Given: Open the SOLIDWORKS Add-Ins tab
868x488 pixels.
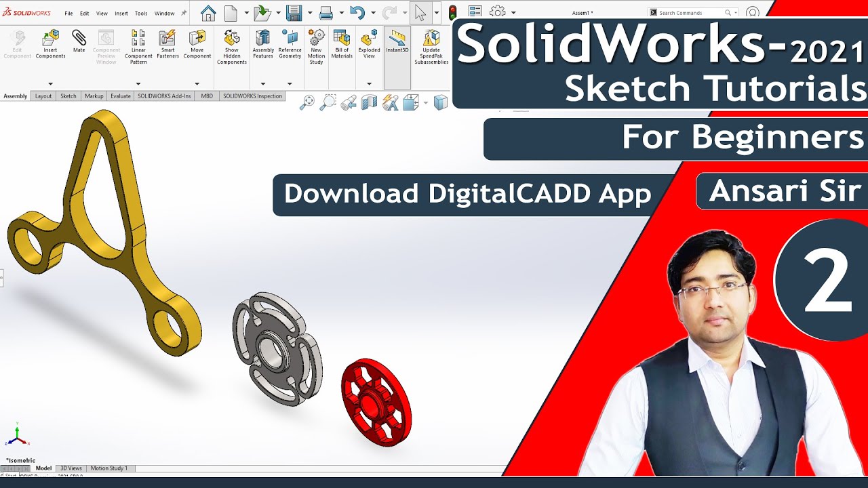Looking at the screenshot, I should coord(164,96).
